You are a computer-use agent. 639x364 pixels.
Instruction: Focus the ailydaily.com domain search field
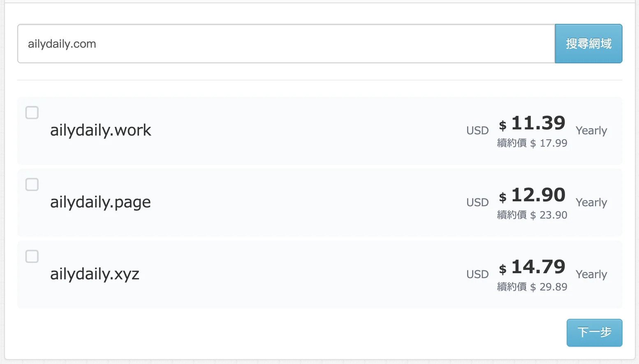click(286, 44)
